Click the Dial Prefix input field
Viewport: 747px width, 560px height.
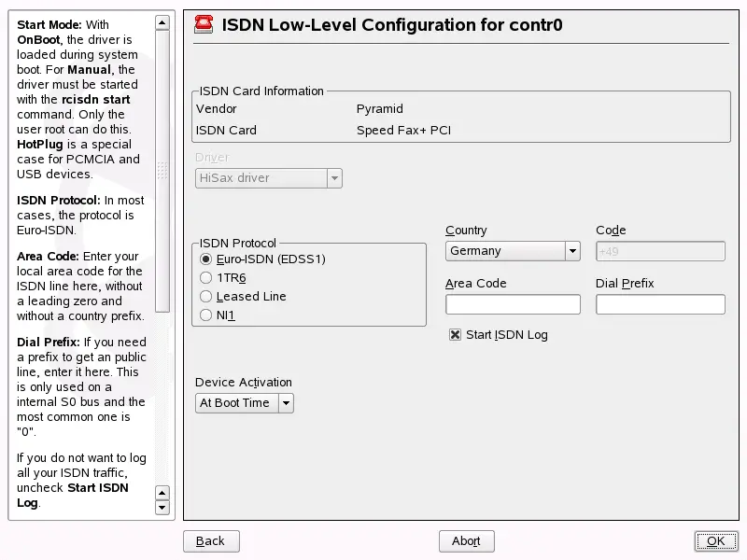click(x=660, y=304)
